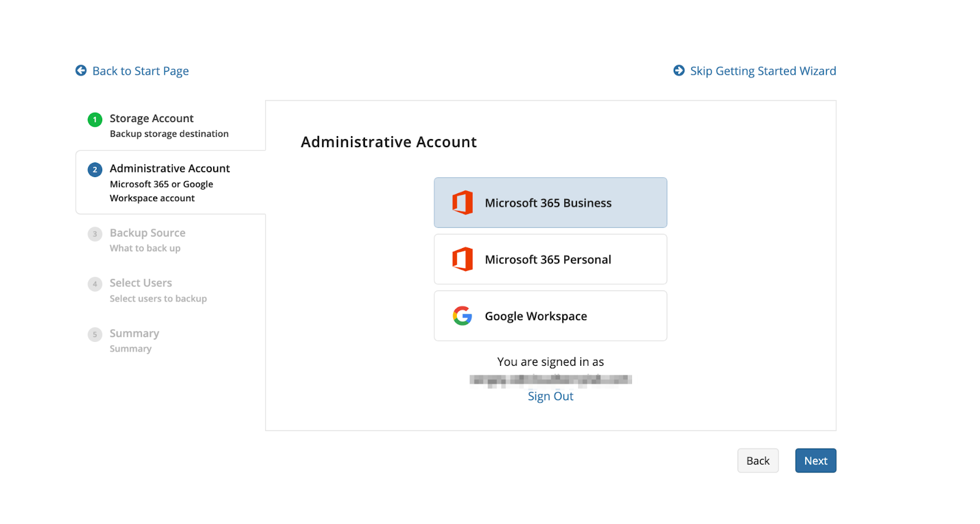Open the Summary step title

[134, 333]
